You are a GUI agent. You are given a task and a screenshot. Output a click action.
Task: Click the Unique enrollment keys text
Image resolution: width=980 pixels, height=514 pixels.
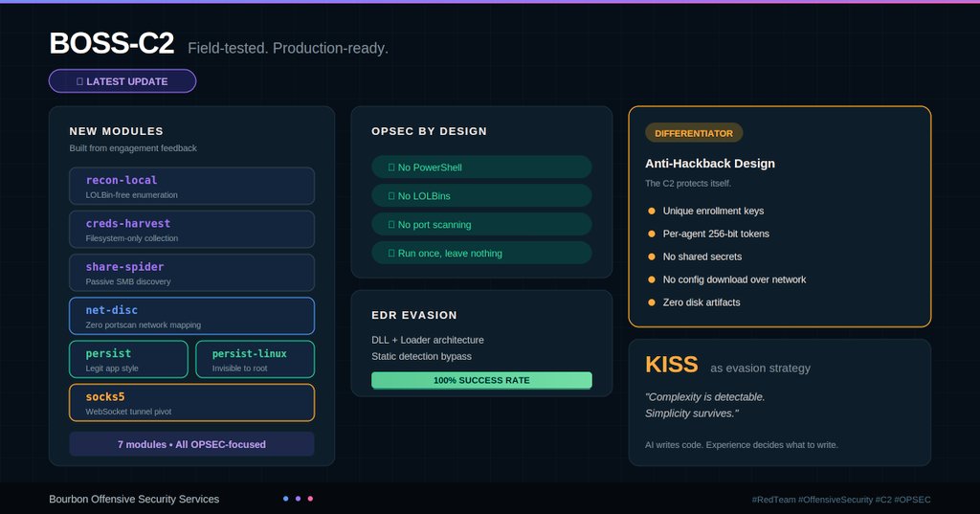tap(713, 211)
